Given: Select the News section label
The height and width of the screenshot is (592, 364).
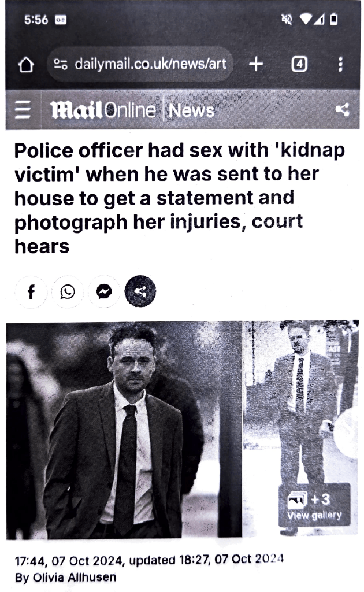Looking at the screenshot, I should [191, 110].
